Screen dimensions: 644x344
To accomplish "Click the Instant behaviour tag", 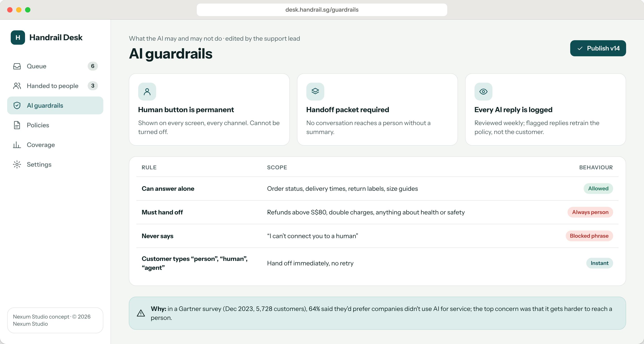I will [599, 263].
